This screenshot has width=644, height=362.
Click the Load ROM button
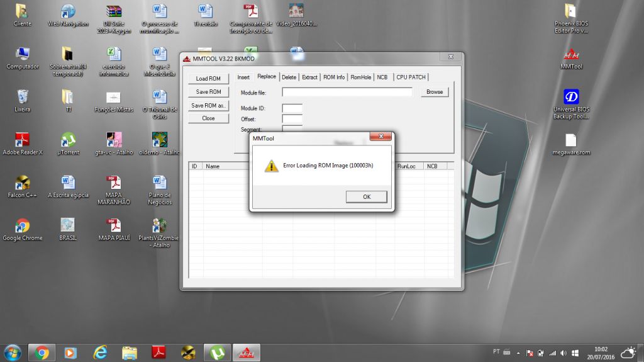(x=208, y=79)
